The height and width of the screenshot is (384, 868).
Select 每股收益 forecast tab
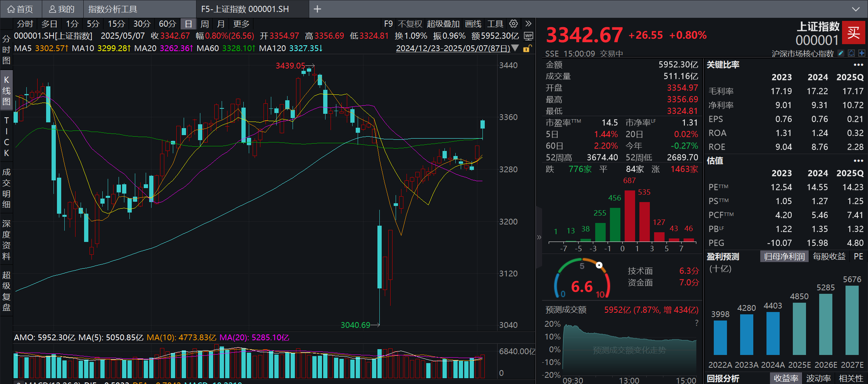point(829,257)
